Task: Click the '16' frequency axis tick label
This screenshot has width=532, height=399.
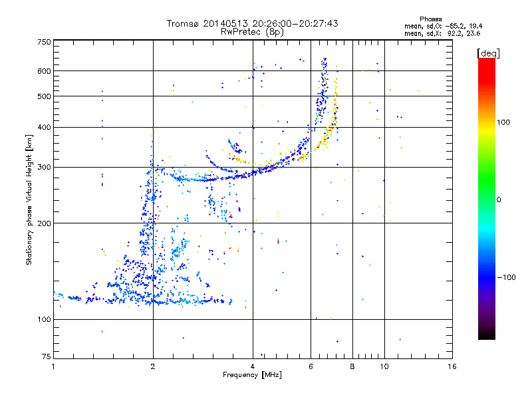Action: point(452,366)
